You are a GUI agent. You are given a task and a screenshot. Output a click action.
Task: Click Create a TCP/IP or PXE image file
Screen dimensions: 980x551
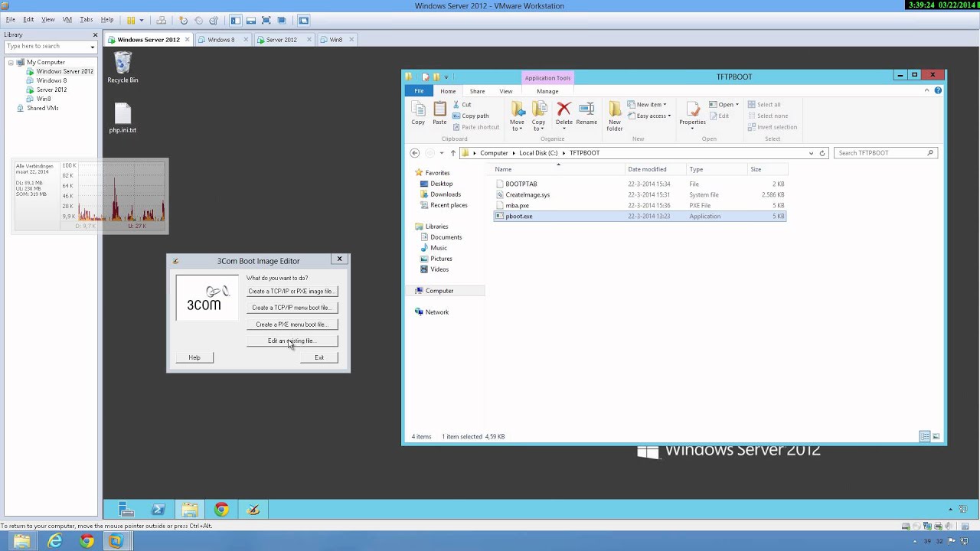[292, 292]
